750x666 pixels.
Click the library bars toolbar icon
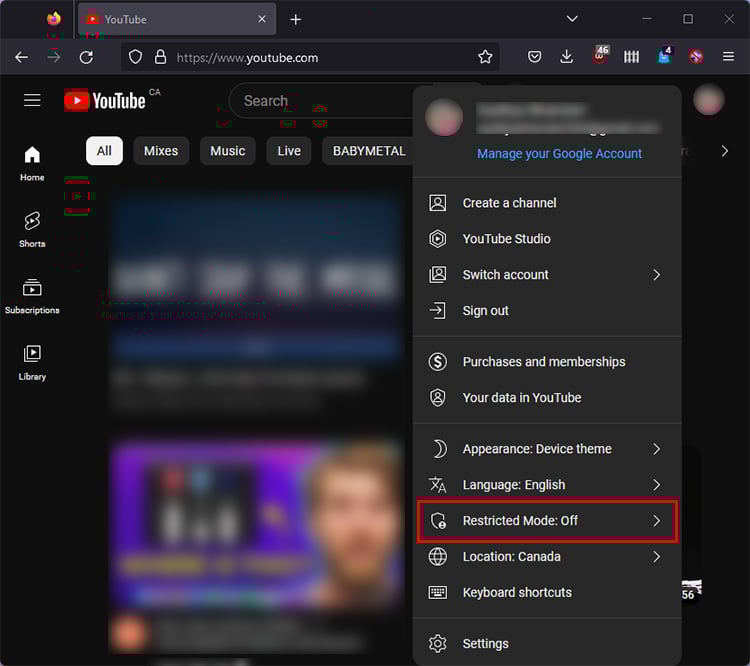(631, 57)
